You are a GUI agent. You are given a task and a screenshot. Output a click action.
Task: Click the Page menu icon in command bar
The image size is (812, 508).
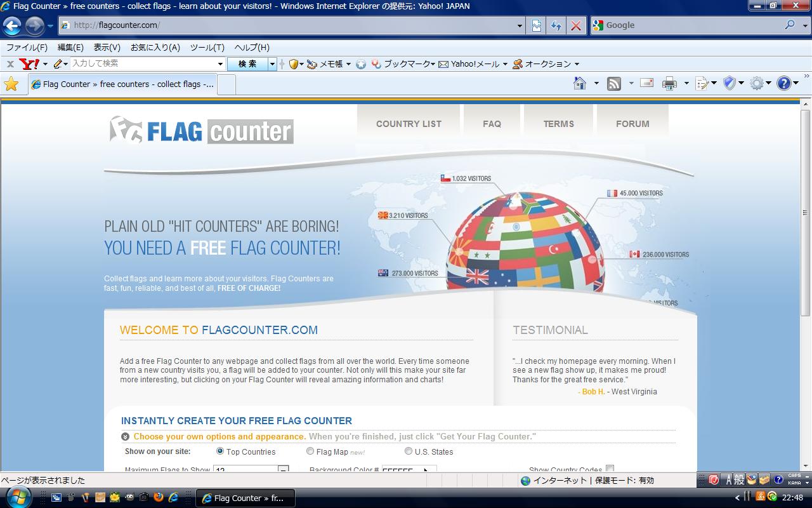702,83
